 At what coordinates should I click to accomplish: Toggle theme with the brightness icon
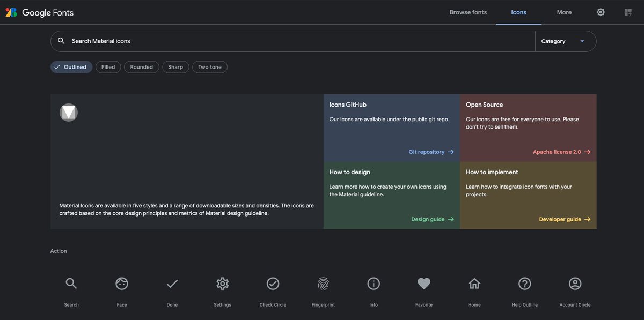coord(601,12)
